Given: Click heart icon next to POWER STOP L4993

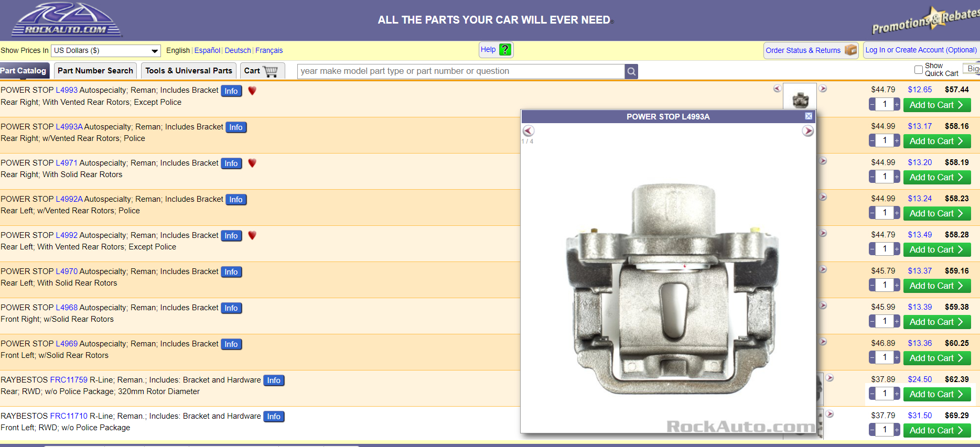Looking at the screenshot, I should [252, 91].
